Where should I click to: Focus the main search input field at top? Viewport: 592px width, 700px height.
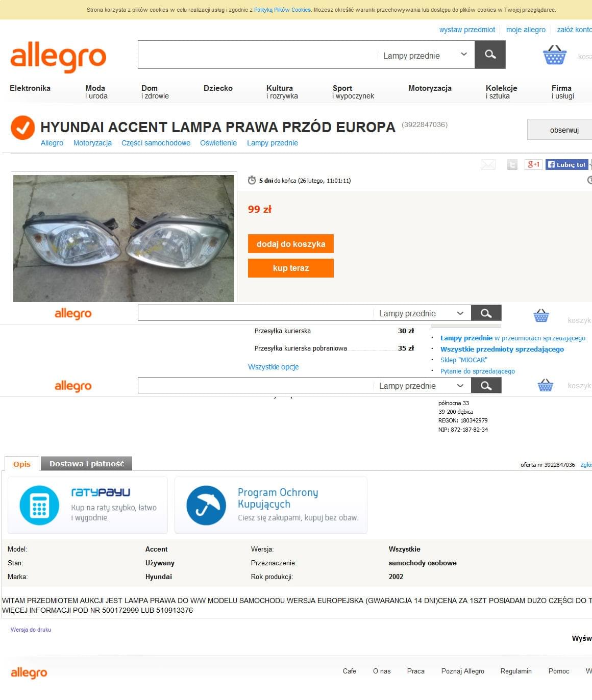[257, 55]
